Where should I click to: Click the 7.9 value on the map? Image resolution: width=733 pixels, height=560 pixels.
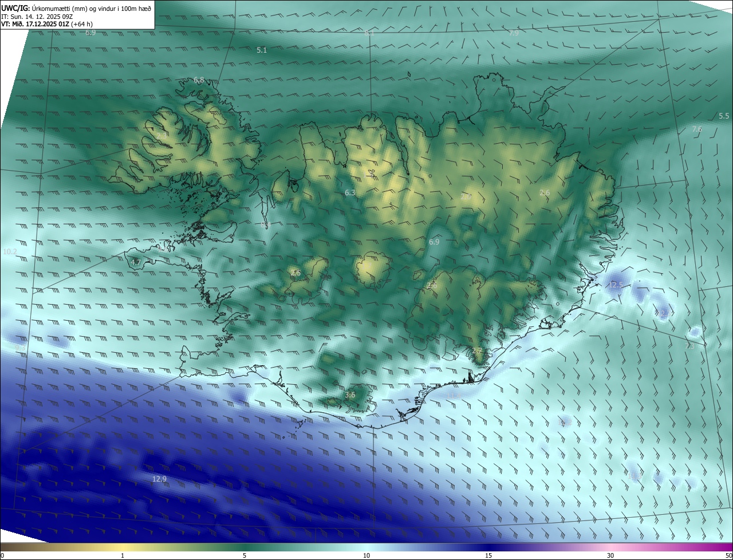[x=514, y=33]
